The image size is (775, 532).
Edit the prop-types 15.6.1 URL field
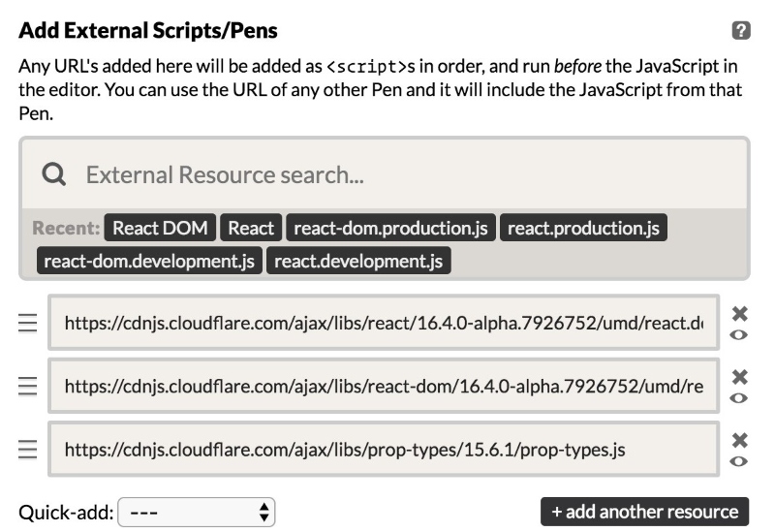384,449
